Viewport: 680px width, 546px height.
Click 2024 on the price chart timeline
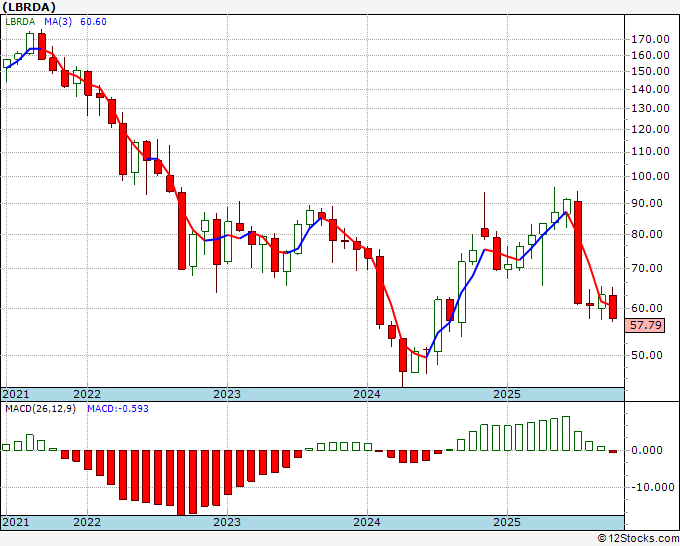pyautogui.click(x=367, y=394)
